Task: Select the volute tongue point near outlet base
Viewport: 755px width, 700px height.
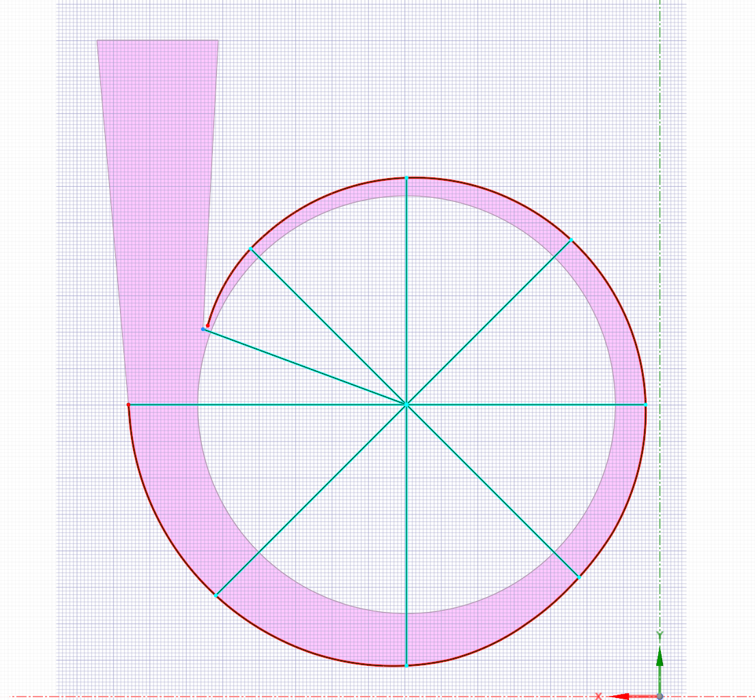Action: (x=203, y=329)
